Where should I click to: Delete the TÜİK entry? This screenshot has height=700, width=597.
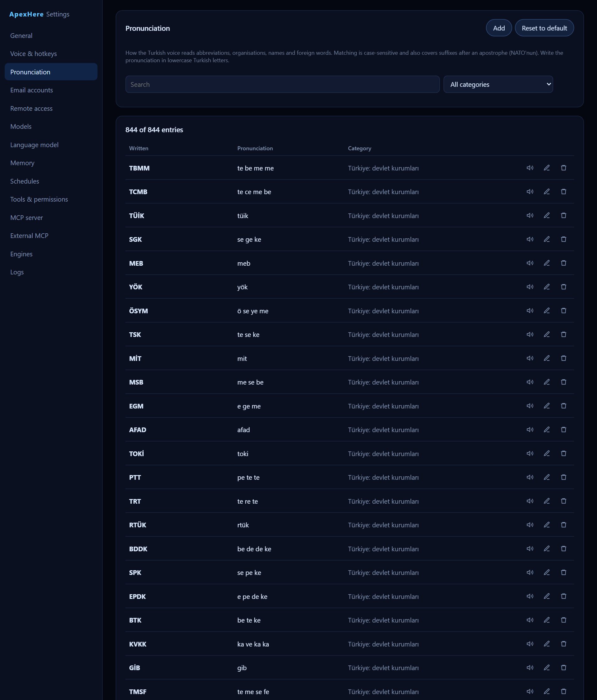tap(563, 216)
